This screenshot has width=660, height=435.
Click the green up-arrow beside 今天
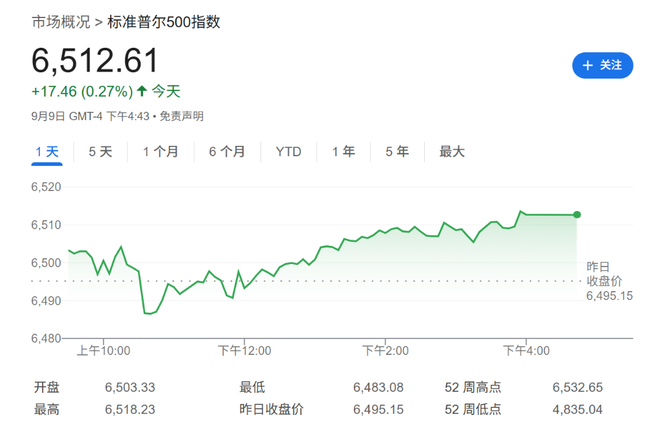tap(142, 91)
